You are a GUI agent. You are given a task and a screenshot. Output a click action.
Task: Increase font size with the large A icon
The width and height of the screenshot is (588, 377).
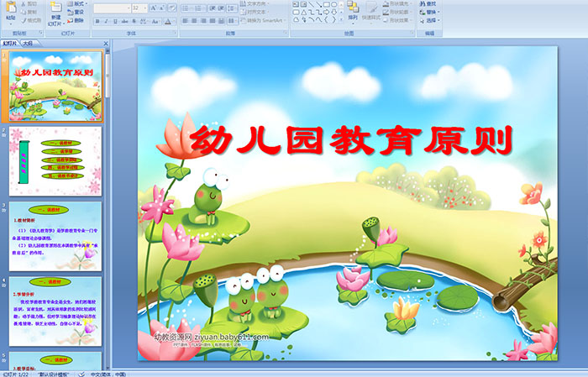[154, 8]
